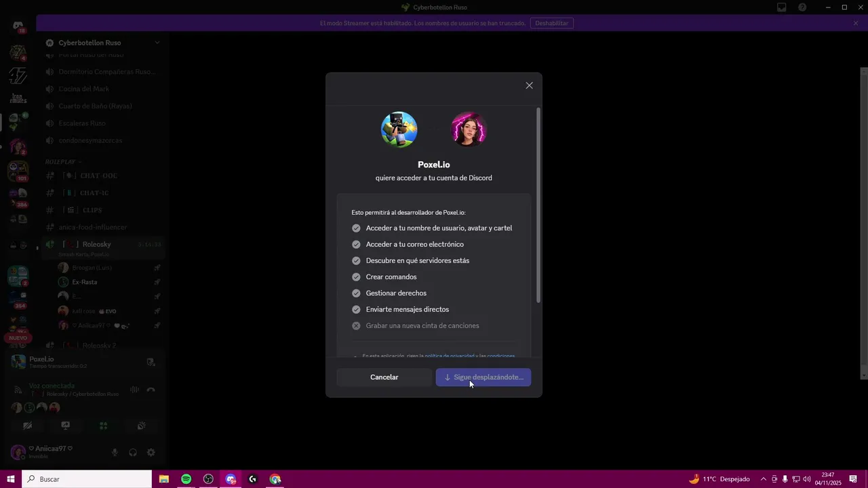Click user Breogan (Luis) in voice list

pyautogui.click(x=92, y=268)
